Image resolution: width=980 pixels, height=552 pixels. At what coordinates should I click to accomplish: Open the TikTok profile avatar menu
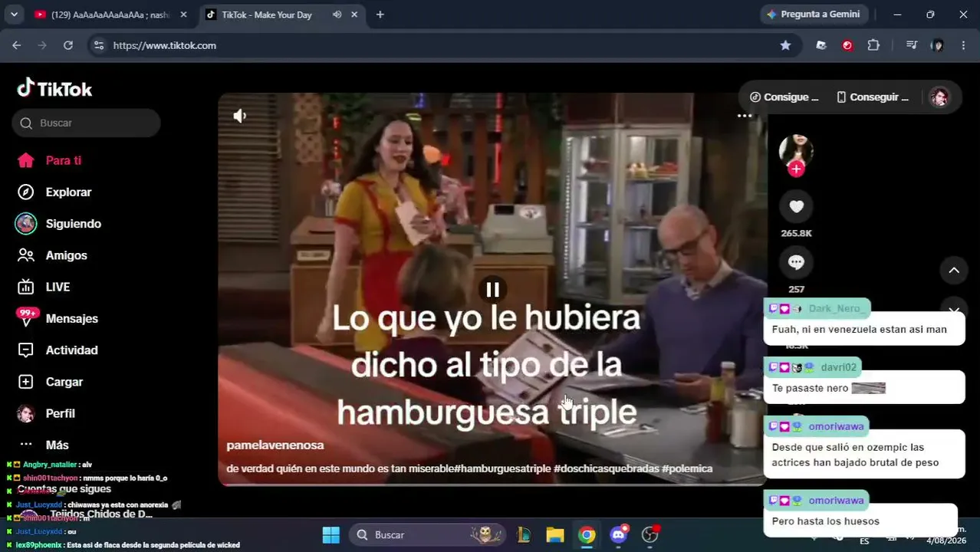point(939,97)
